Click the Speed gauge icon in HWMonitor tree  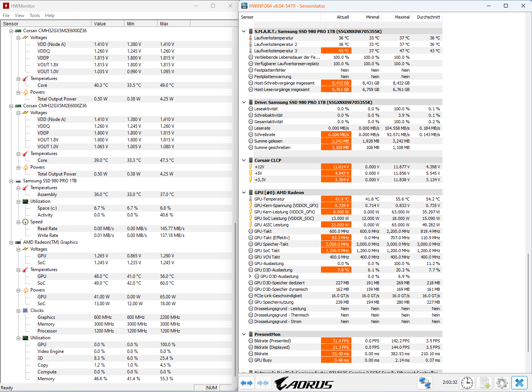click(25, 222)
